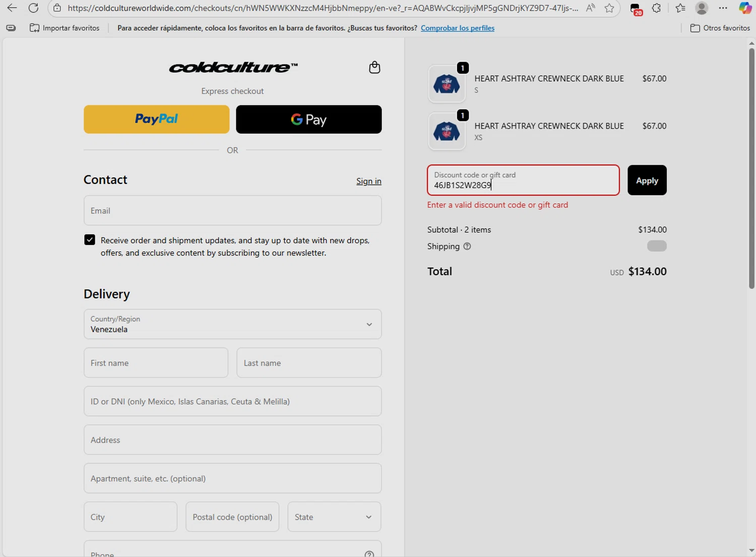Click the browser address bar URL
This screenshot has width=756, height=557.
[x=323, y=8]
